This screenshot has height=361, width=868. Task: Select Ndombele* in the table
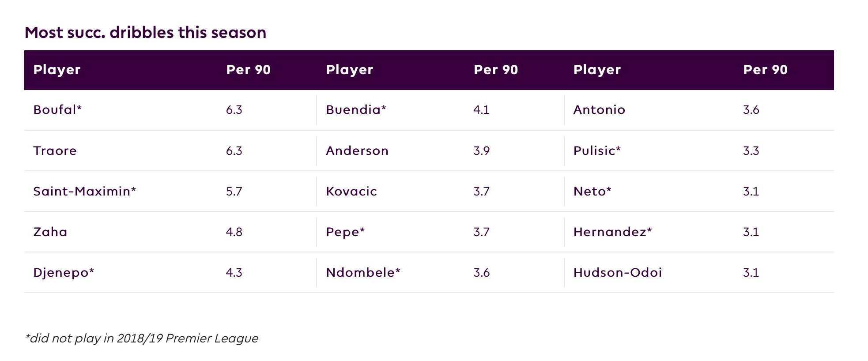click(x=363, y=273)
